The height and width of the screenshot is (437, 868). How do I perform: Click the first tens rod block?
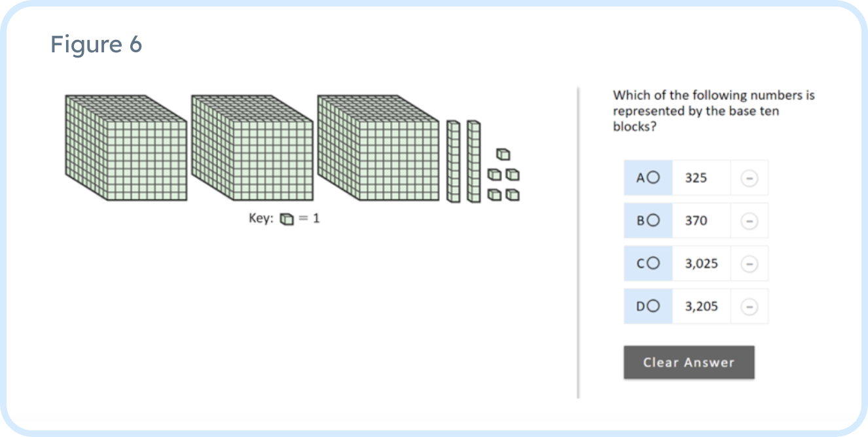(454, 161)
